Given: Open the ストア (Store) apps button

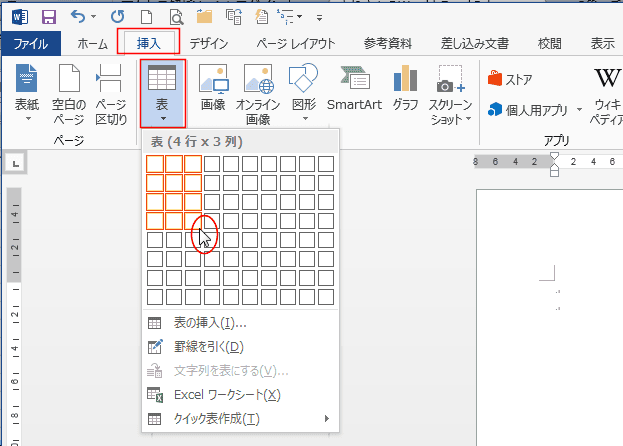Looking at the screenshot, I should click(510, 79).
